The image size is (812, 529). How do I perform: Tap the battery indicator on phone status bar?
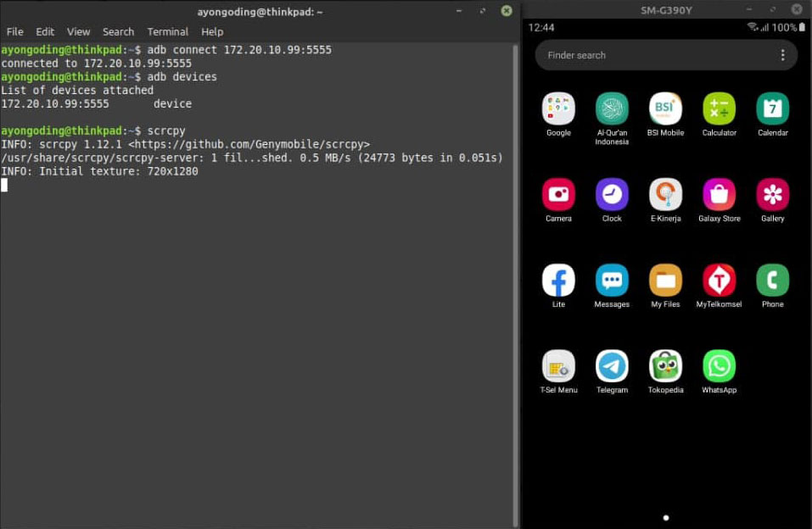[x=802, y=27]
